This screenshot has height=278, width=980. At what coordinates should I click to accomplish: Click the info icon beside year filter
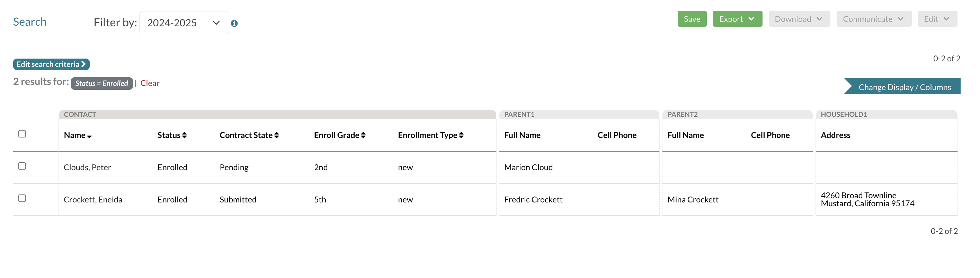click(234, 24)
